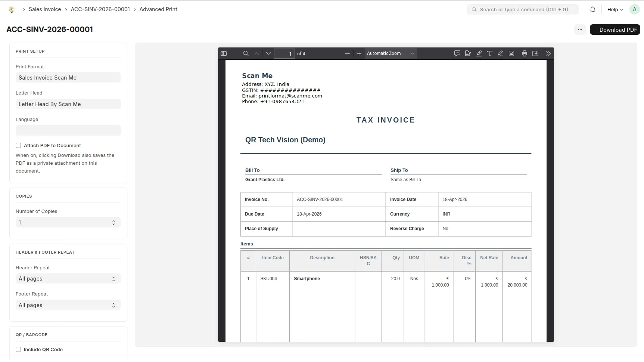The height and width of the screenshot is (362, 644).
Task: Open the signature tool in PDF toolbar
Action: (x=468, y=53)
